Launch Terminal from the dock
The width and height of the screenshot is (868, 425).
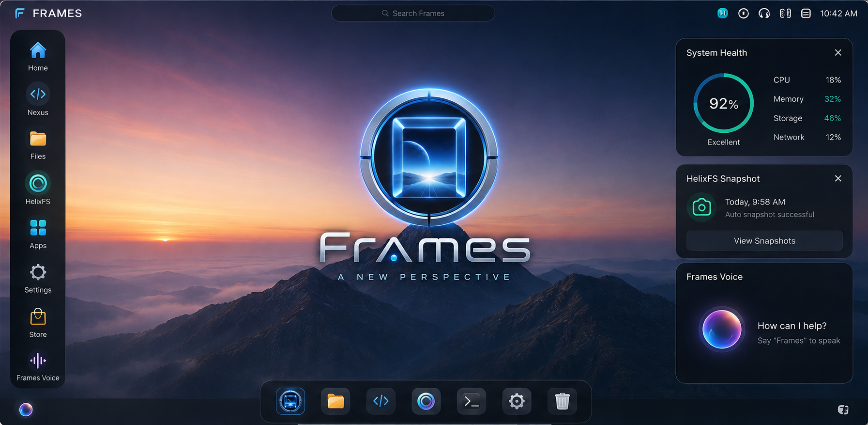pos(472,401)
